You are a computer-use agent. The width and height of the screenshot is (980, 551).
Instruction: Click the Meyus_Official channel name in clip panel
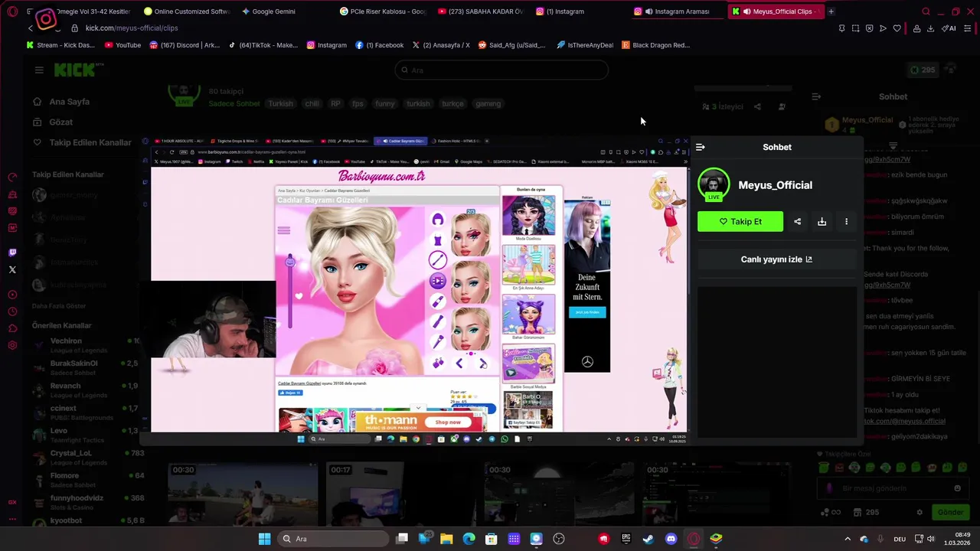pyautogui.click(x=775, y=185)
